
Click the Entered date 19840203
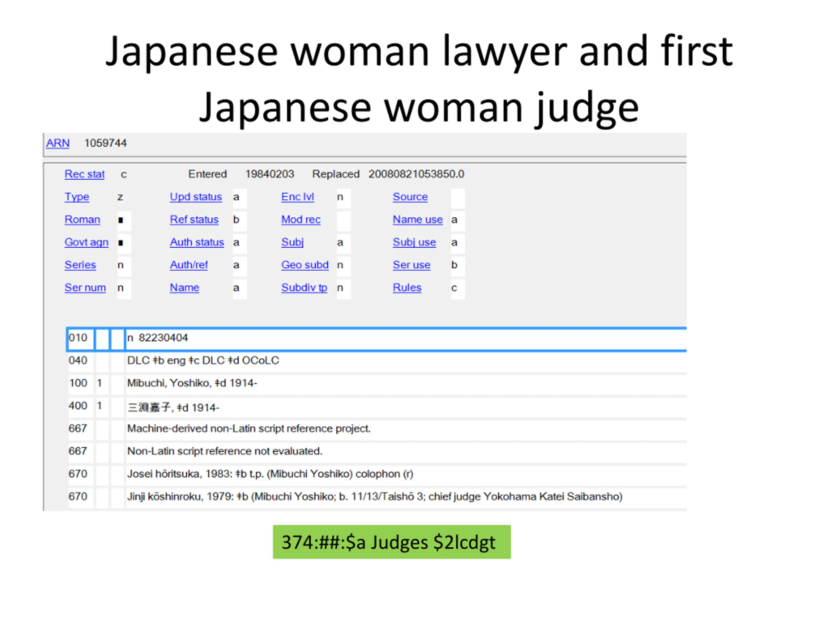pyautogui.click(x=270, y=174)
